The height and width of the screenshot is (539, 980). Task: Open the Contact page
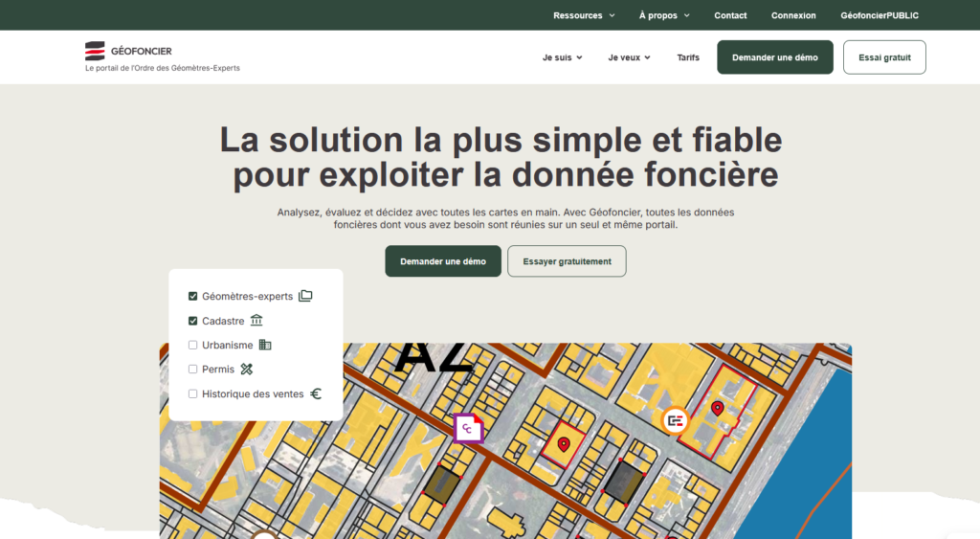coord(730,15)
